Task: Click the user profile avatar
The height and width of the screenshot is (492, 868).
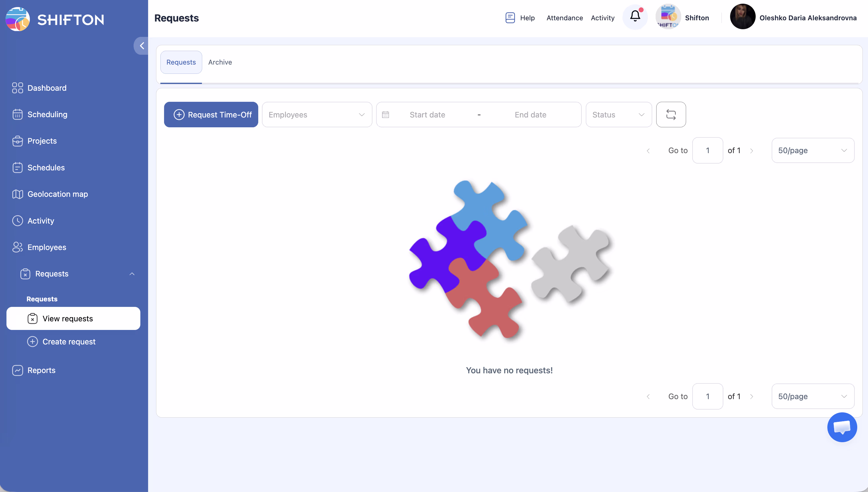Action: point(742,17)
